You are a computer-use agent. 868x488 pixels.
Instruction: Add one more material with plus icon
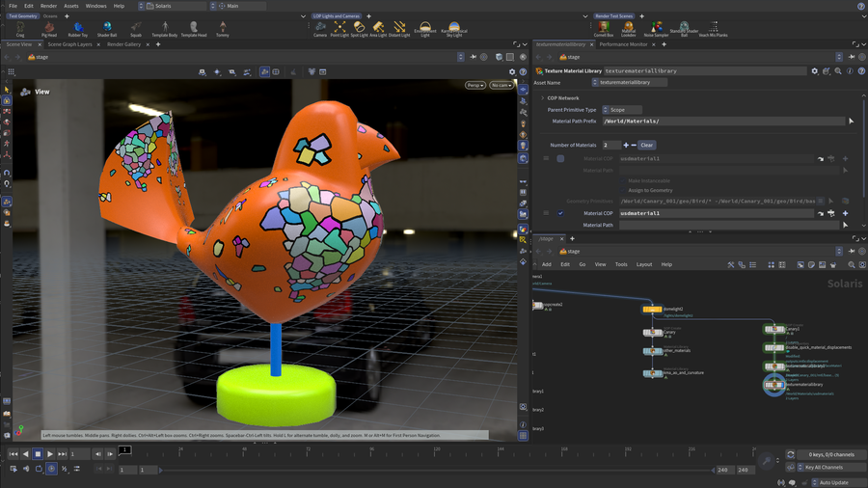point(626,145)
